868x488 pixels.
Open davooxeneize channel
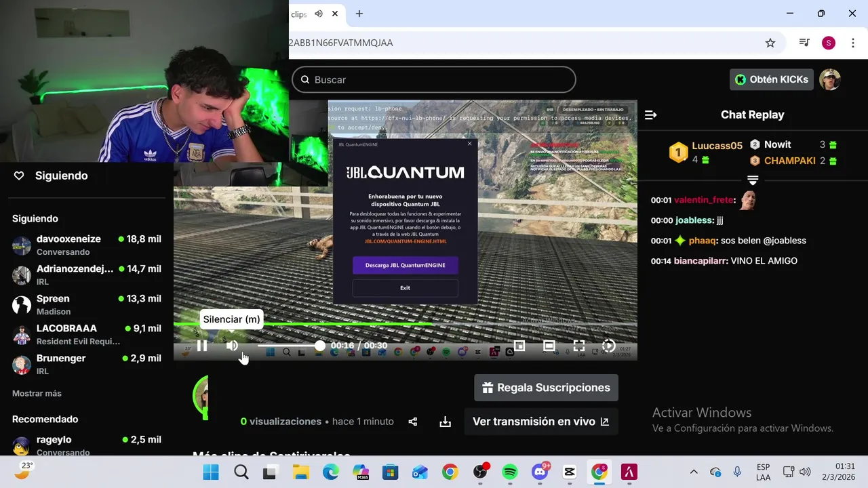(x=87, y=245)
